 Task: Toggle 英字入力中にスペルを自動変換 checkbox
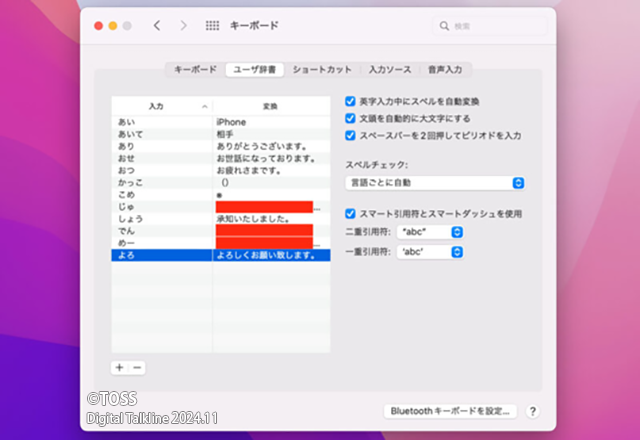(x=350, y=102)
